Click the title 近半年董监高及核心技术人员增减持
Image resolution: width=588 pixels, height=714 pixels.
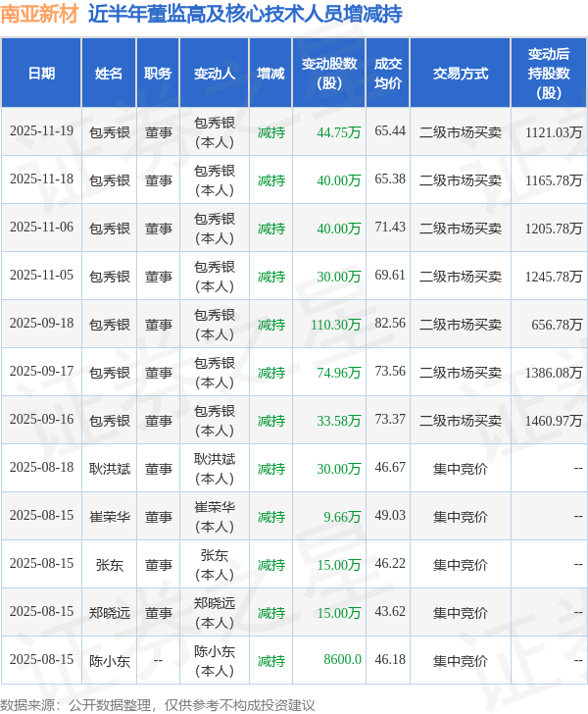(245, 14)
